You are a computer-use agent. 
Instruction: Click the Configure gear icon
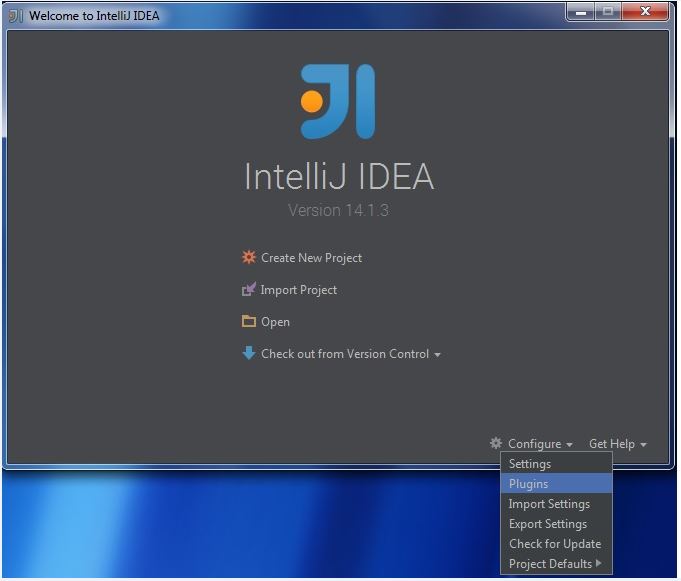tap(496, 443)
